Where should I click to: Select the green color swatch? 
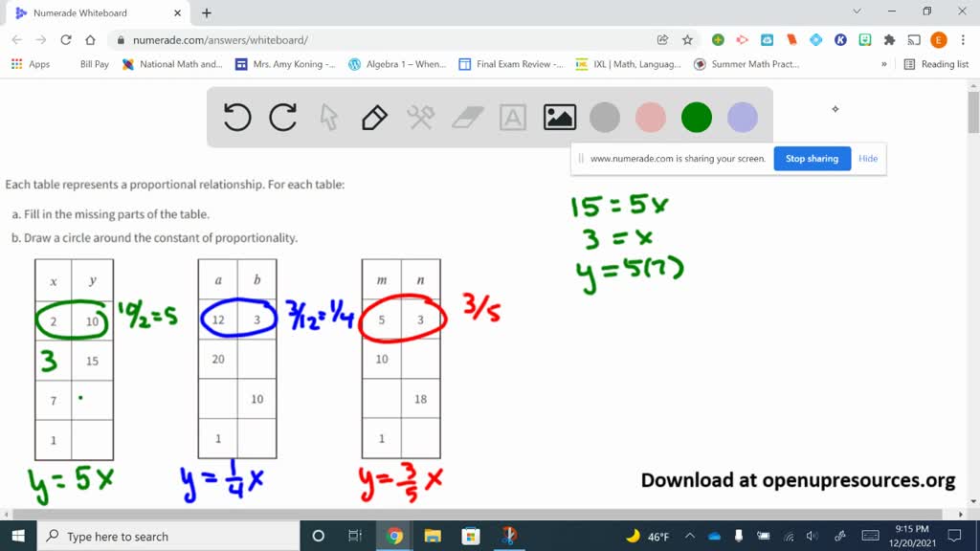(x=696, y=117)
